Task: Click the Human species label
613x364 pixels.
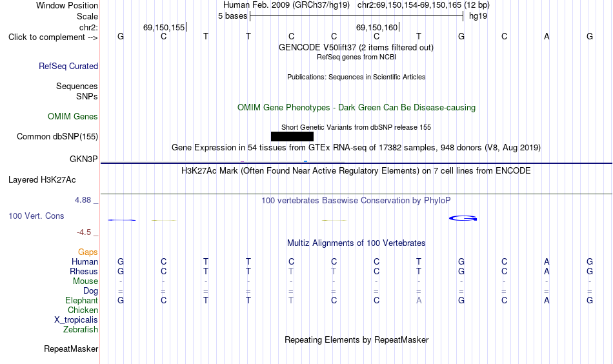Action: [85, 261]
